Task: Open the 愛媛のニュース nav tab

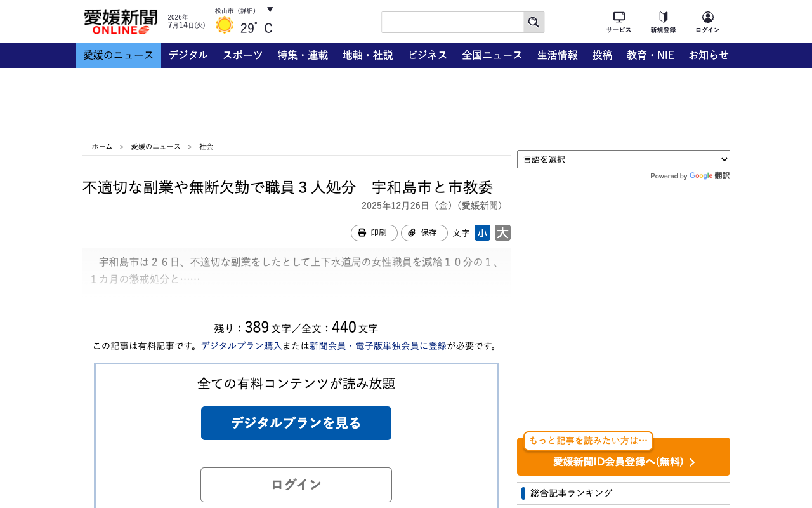Action: point(119,55)
